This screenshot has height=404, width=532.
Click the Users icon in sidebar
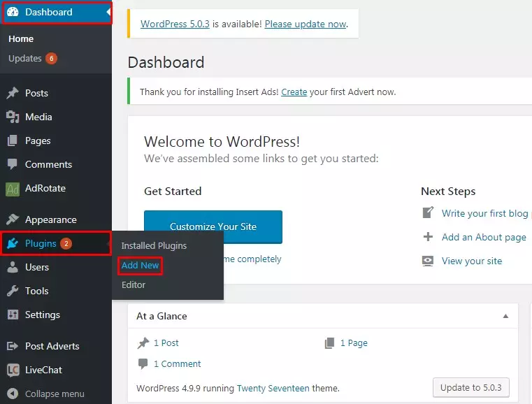(x=13, y=267)
